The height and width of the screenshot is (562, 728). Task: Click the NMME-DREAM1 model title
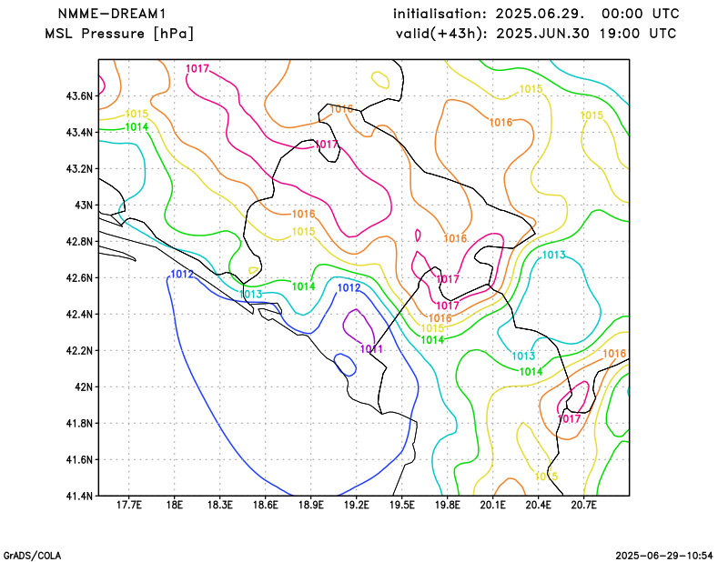coord(111,14)
